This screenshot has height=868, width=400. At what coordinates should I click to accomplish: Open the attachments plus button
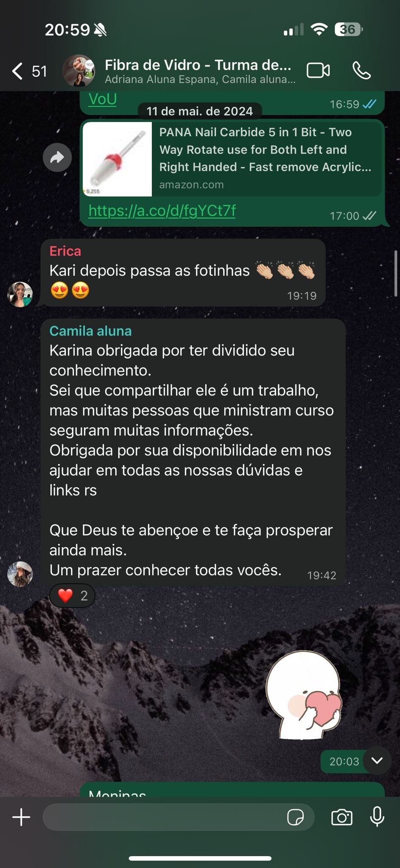click(x=21, y=817)
